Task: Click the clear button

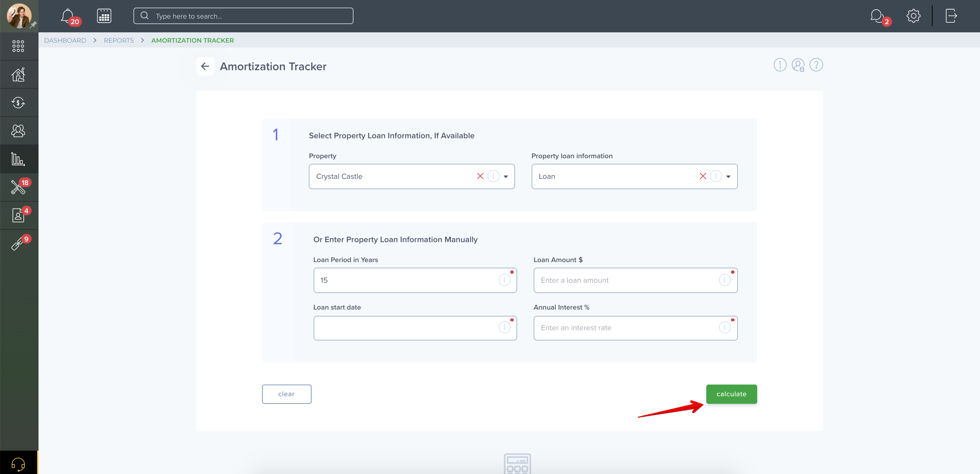Action: coord(286,394)
